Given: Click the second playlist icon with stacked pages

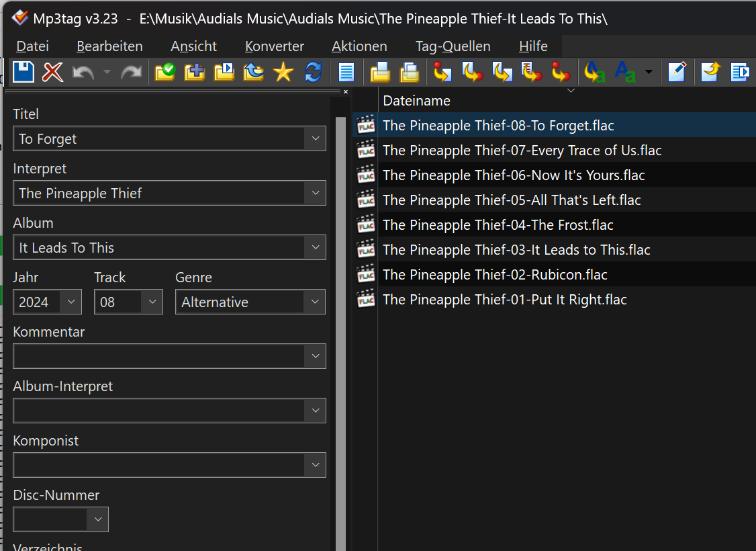Looking at the screenshot, I should (x=410, y=73).
